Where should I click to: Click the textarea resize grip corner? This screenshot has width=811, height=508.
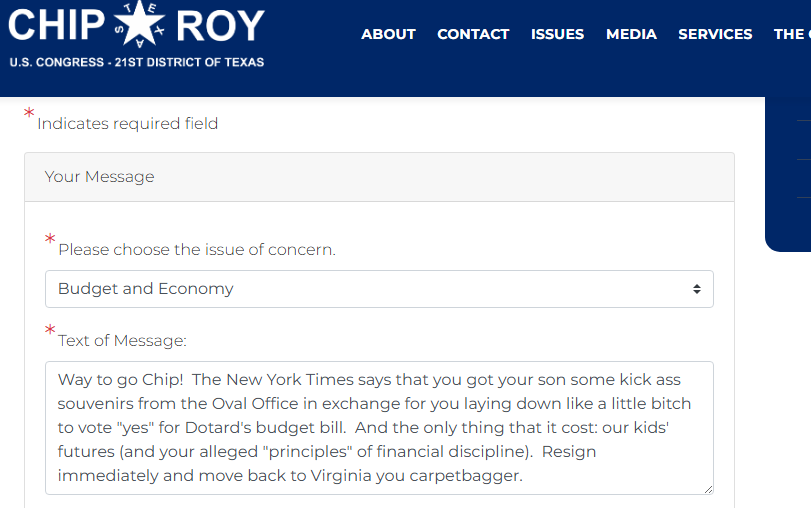point(708,489)
